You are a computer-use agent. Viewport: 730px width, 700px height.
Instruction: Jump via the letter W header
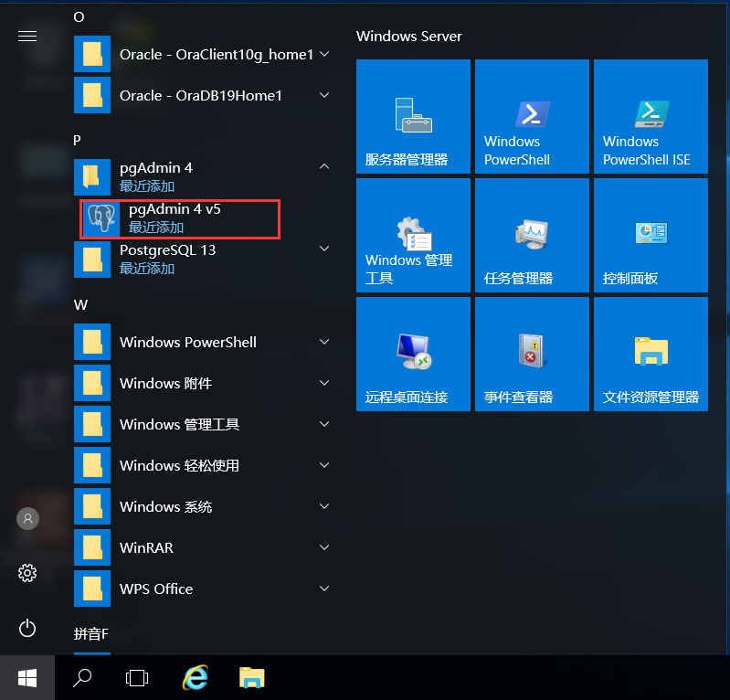click(x=80, y=305)
